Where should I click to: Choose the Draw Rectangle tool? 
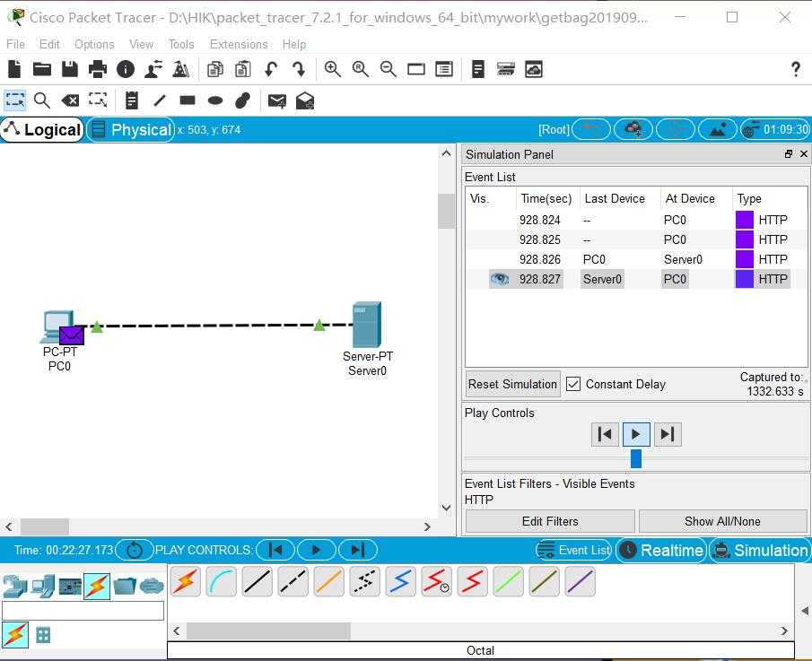click(188, 100)
